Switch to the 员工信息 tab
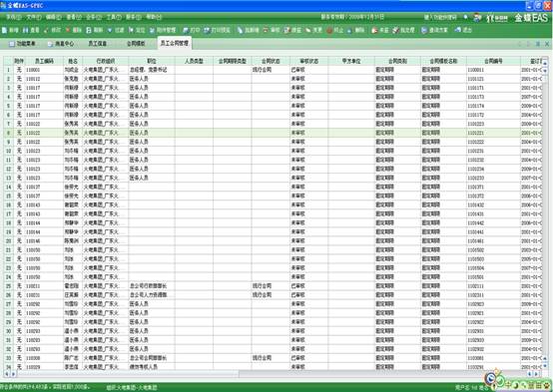Screen dimensions: 553x392 click(x=98, y=44)
